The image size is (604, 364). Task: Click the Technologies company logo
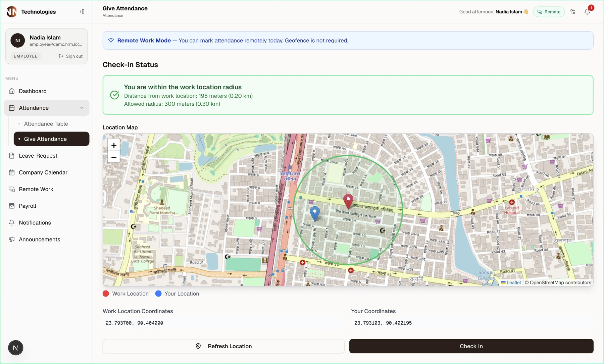click(12, 12)
